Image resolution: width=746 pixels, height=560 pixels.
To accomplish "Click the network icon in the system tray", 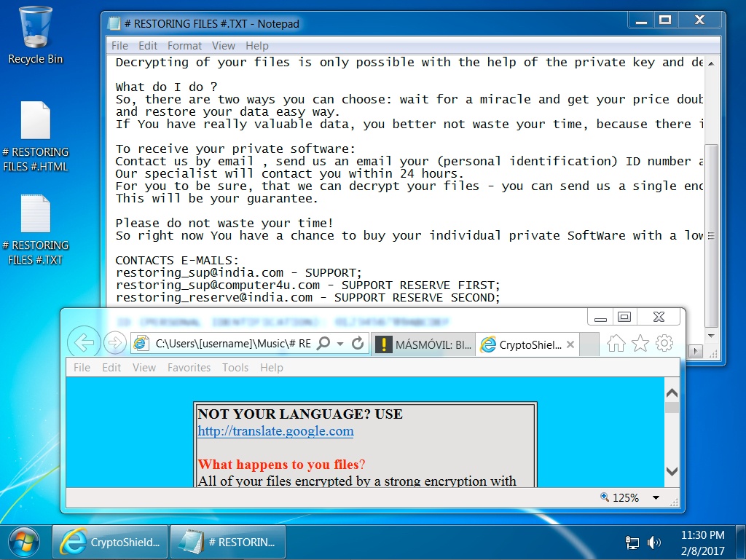I will point(632,543).
